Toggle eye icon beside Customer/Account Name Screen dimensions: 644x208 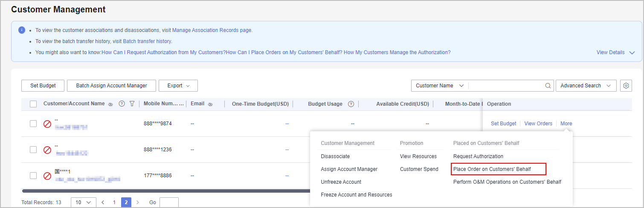[x=110, y=104]
